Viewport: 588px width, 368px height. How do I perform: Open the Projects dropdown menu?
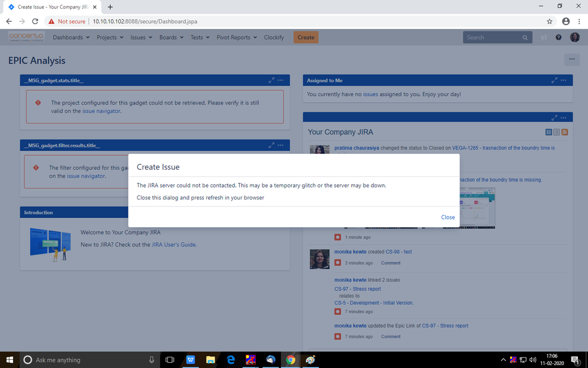pos(110,37)
